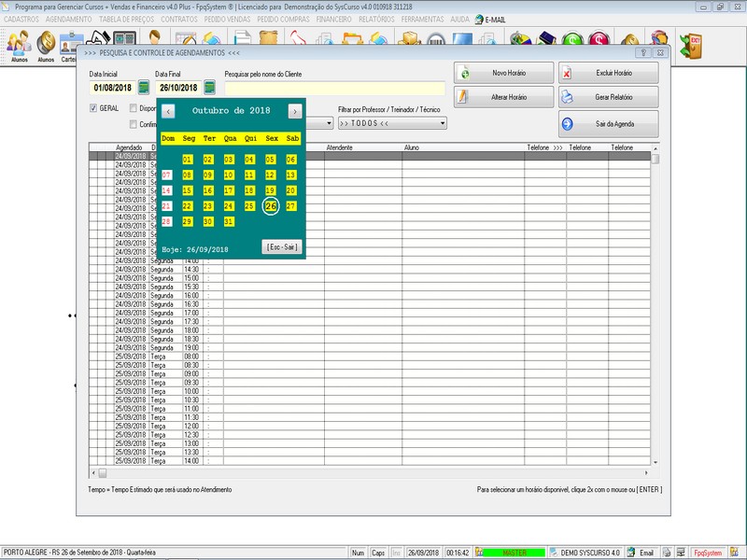Click the person head toolbar icon
The width and height of the screenshot is (747, 560).
[154, 37]
